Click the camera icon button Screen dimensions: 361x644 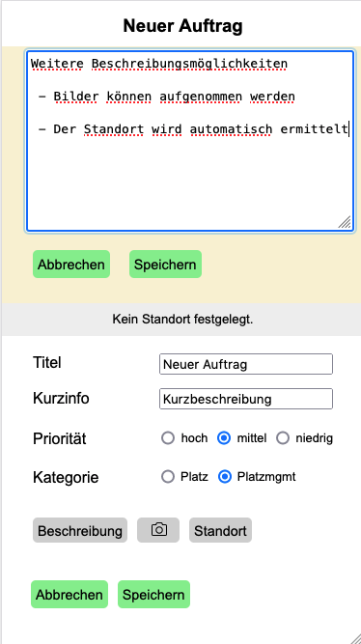click(x=158, y=530)
